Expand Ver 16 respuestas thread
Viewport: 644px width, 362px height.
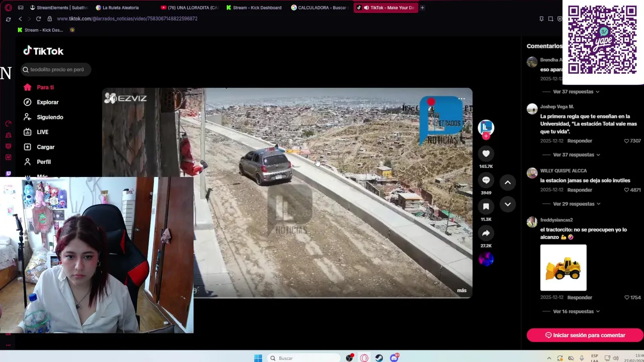coord(576,312)
